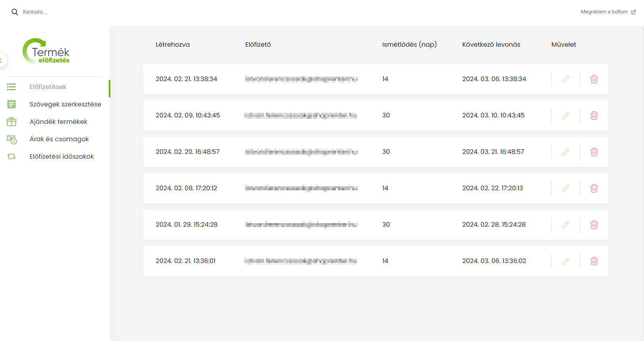The width and height of the screenshot is (644, 341).
Task: Sort by Létrehozva column header
Action: click(x=172, y=45)
